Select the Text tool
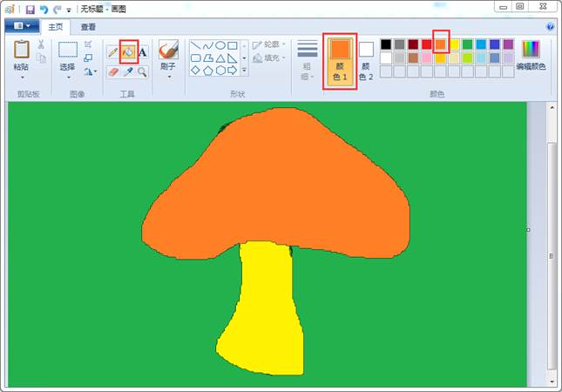 (143, 52)
